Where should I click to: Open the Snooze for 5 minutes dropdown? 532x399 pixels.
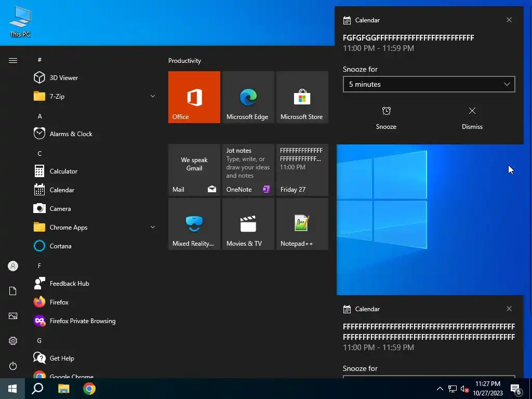[429, 84]
